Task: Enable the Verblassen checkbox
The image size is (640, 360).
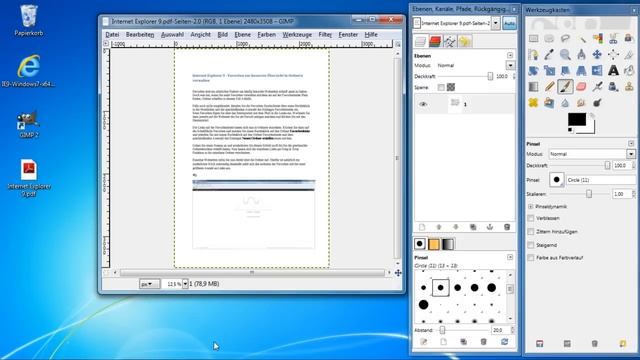Action: [531, 218]
